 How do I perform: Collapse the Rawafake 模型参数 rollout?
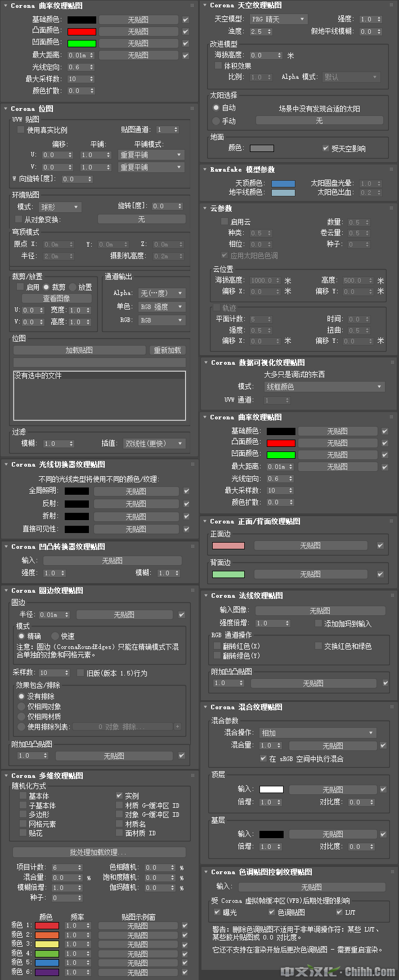point(205,169)
